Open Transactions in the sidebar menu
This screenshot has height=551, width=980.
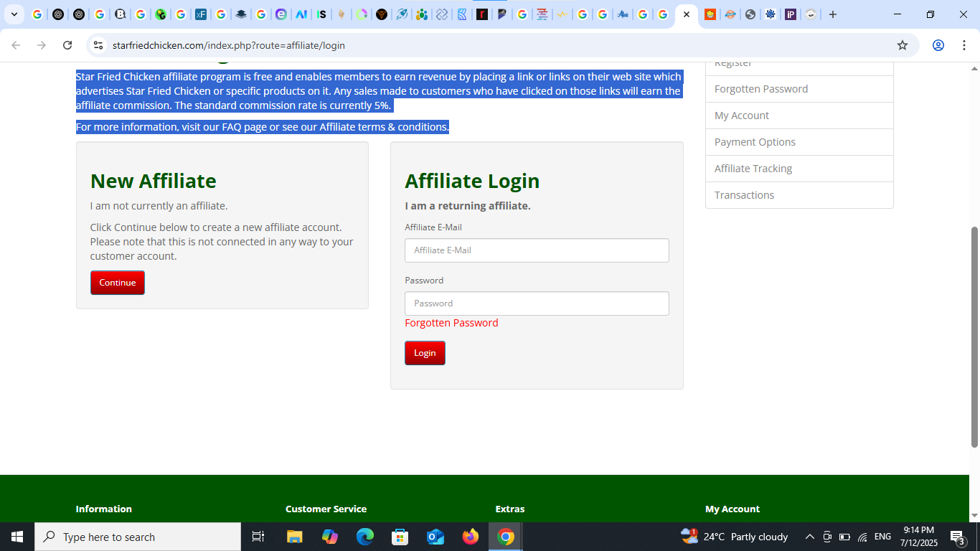pyautogui.click(x=799, y=195)
